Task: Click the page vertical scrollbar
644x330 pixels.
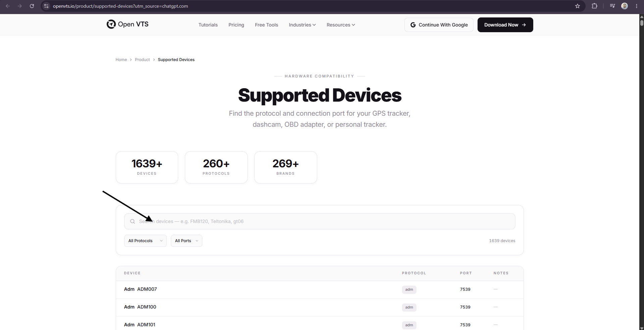Action: click(x=642, y=23)
